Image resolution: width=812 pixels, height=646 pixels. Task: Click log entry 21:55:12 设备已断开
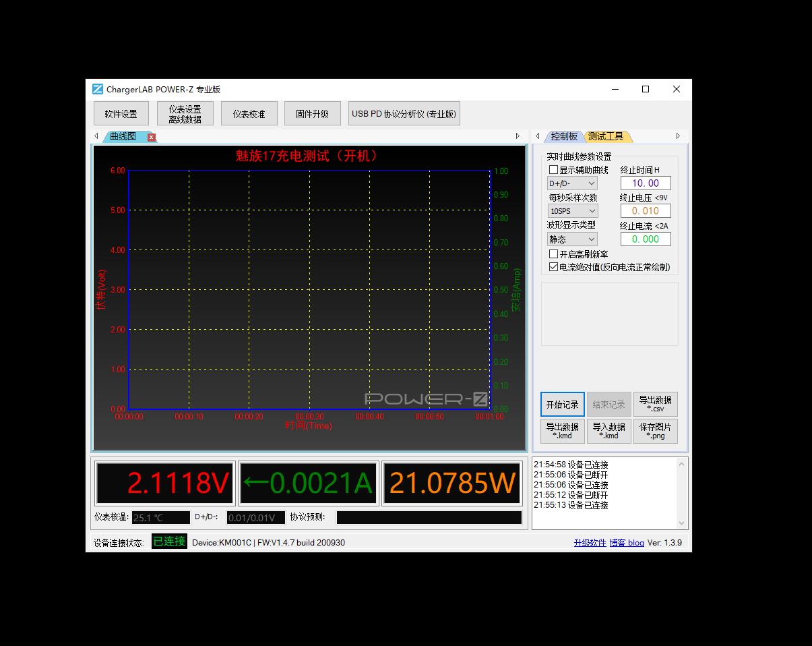click(571, 495)
